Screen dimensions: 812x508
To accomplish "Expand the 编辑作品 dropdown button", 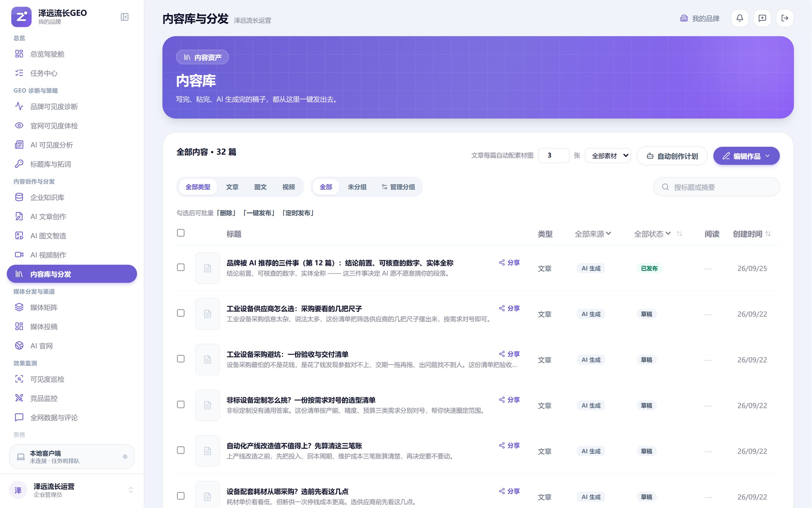I will pos(746,156).
